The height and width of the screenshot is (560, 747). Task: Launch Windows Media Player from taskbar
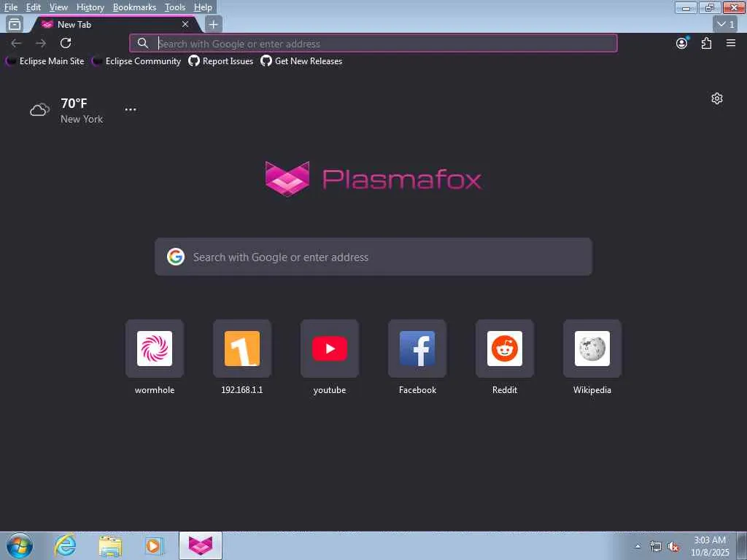coord(154,545)
